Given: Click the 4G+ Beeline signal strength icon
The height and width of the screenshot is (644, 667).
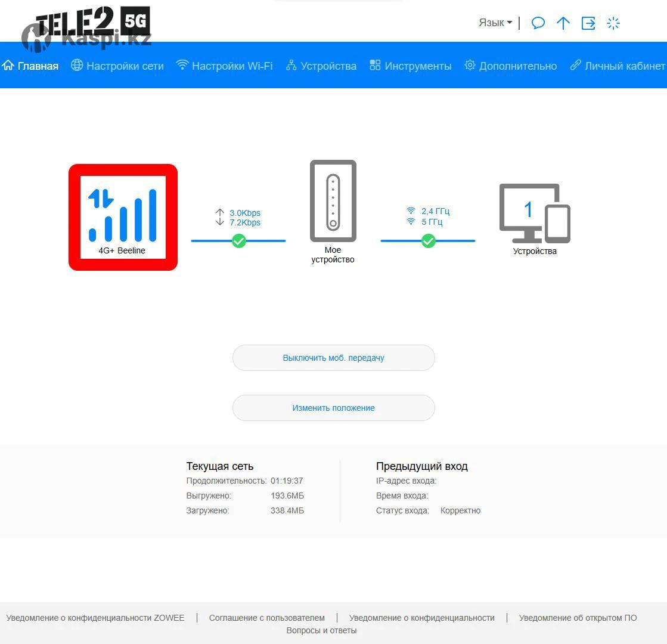Looking at the screenshot, I should tap(123, 216).
